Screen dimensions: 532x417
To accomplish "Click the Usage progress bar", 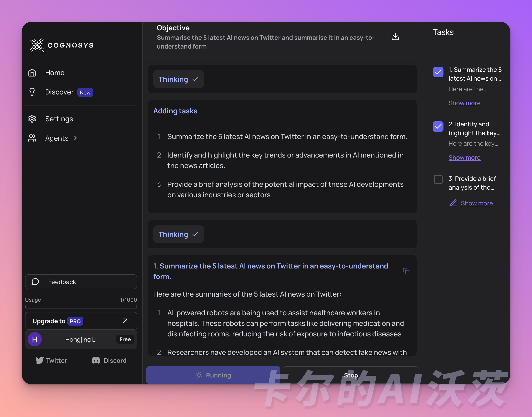I will tap(81, 307).
